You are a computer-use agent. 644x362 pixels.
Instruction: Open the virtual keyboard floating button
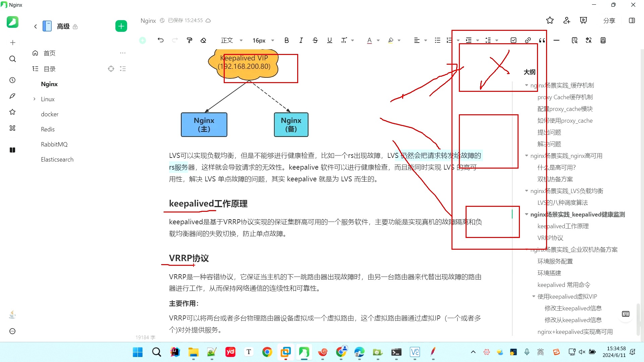coord(626,314)
